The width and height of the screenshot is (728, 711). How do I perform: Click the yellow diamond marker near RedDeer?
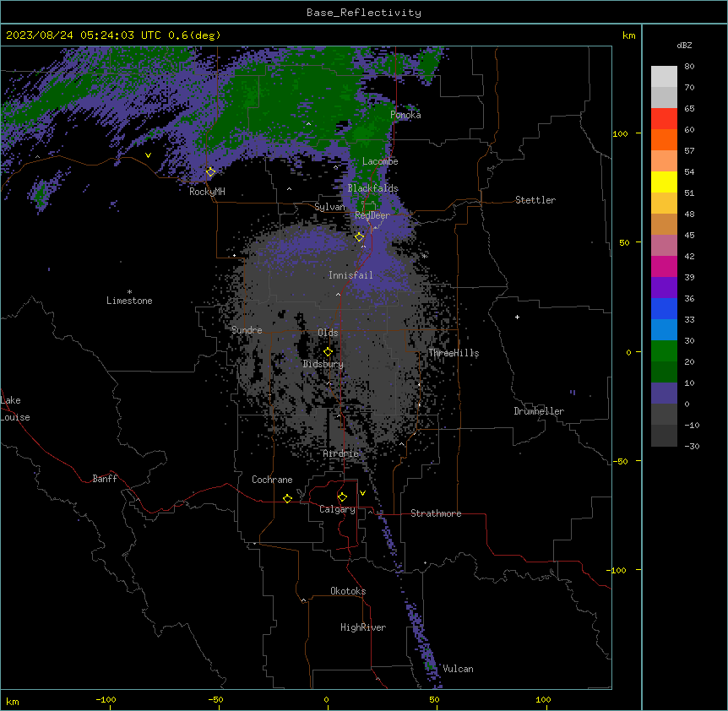[359, 237]
